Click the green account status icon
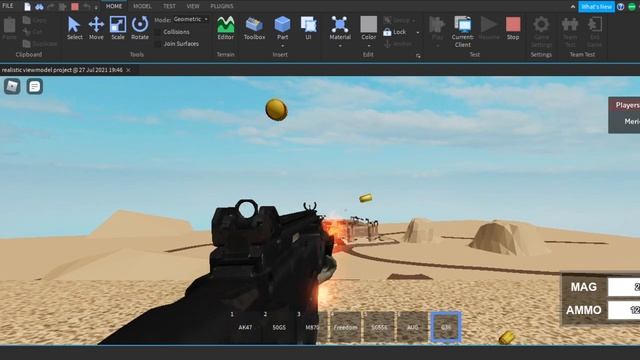Image resolution: width=640 pixels, height=360 pixels. tap(632, 7)
